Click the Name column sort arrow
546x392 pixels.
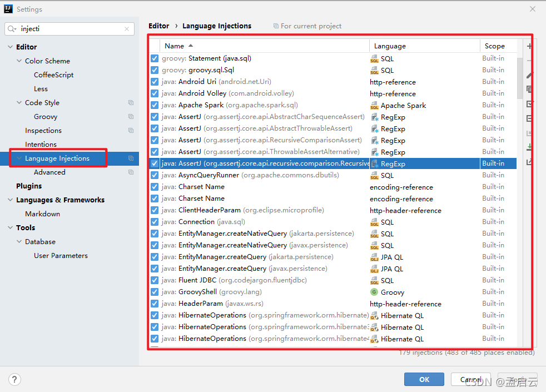191,46
